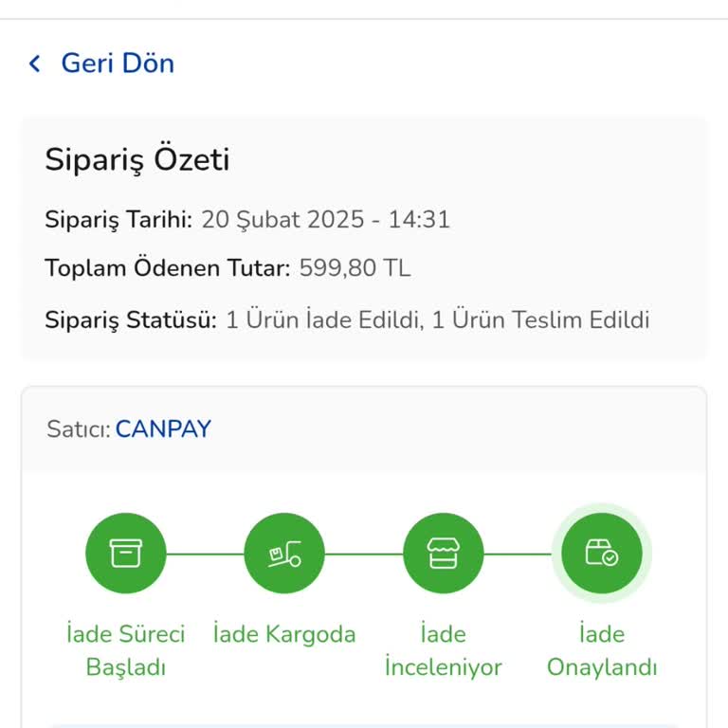Click status 1 Ürün İade Edildi, 1 Ürün Teslim Edildi
The height and width of the screenshot is (728, 728).
coord(438,319)
